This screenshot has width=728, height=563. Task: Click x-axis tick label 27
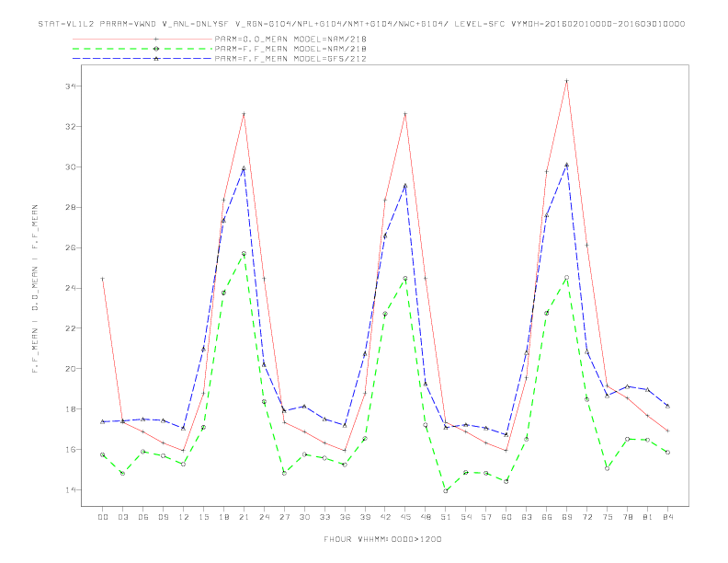coord(284,517)
